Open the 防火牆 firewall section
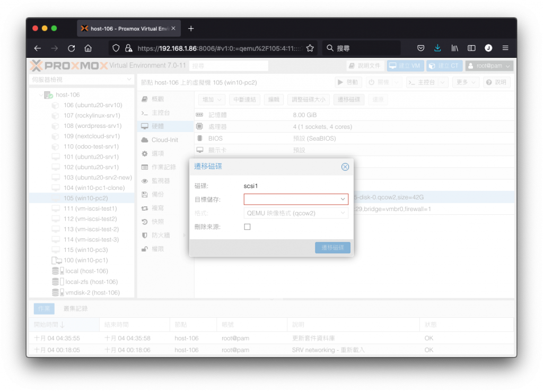The height and width of the screenshot is (392, 543). [x=165, y=235]
